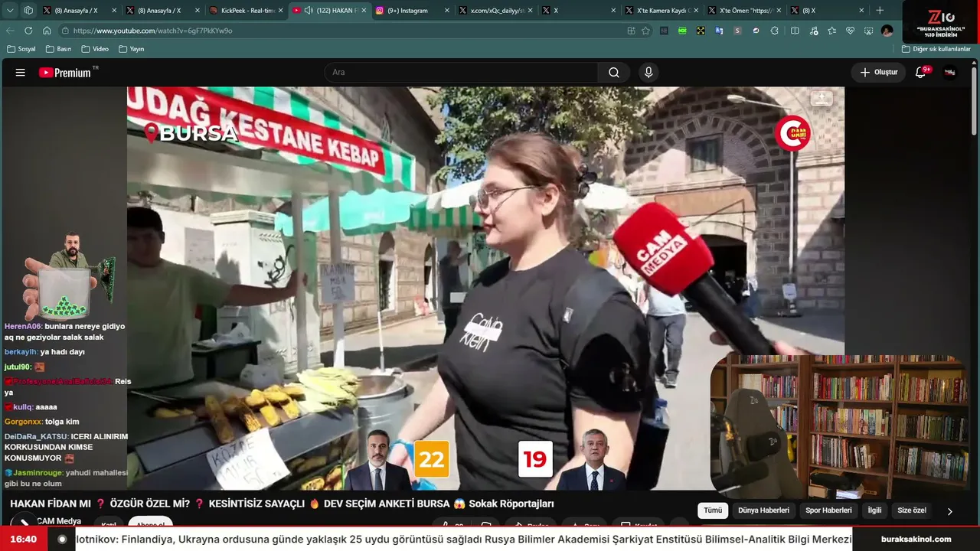Select the 'Size özel' filter chip

pos(912,510)
